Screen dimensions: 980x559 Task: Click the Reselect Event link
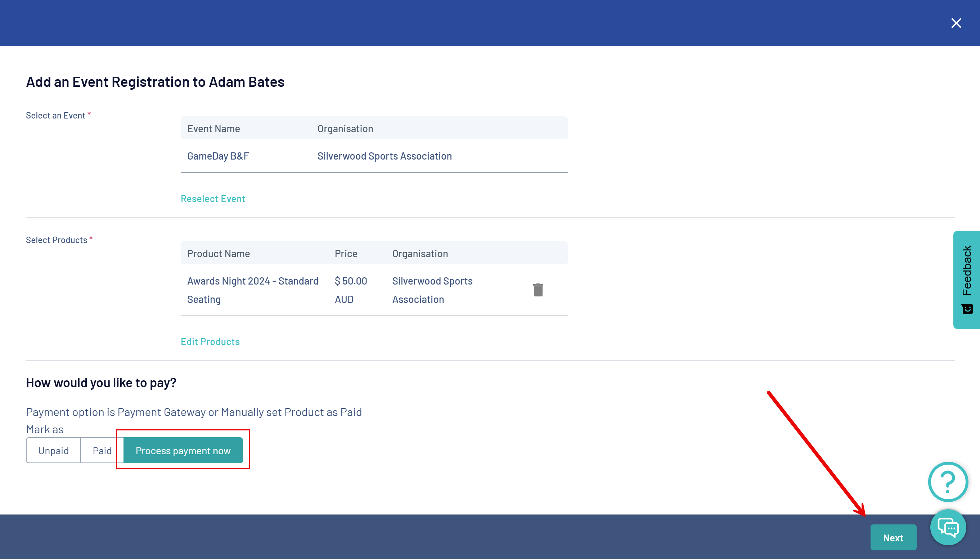tap(212, 198)
